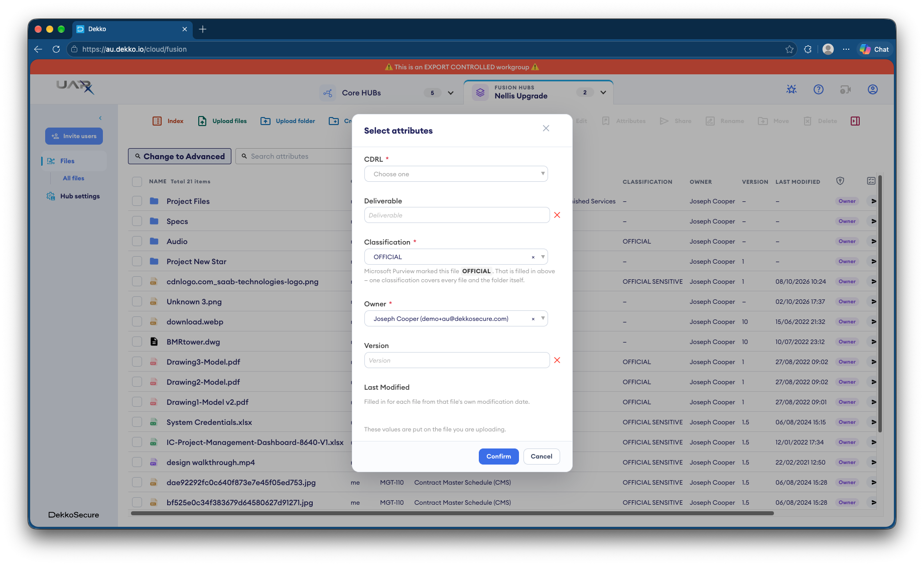Open the CDRL Choose one dropdown
Image resolution: width=924 pixels, height=566 pixels.
tap(456, 174)
